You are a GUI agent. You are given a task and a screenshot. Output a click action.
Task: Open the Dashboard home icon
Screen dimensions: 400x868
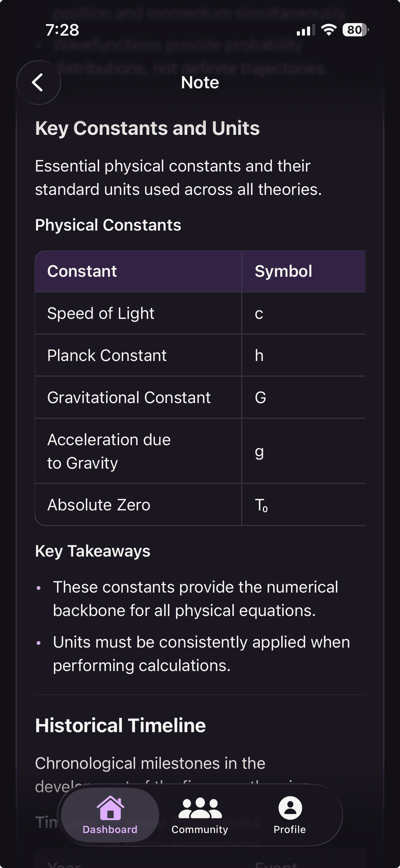click(x=110, y=808)
